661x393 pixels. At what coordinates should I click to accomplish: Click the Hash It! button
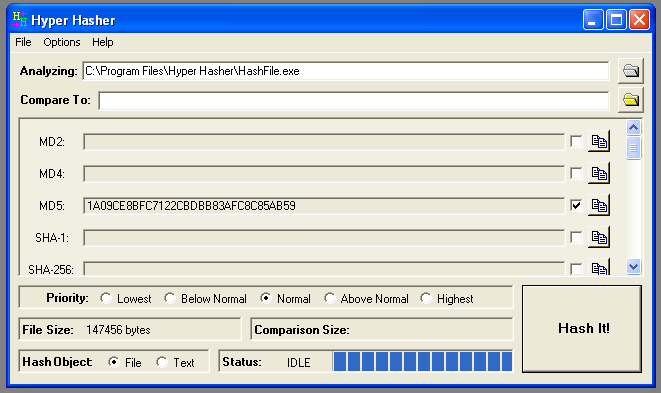[582, 328]
